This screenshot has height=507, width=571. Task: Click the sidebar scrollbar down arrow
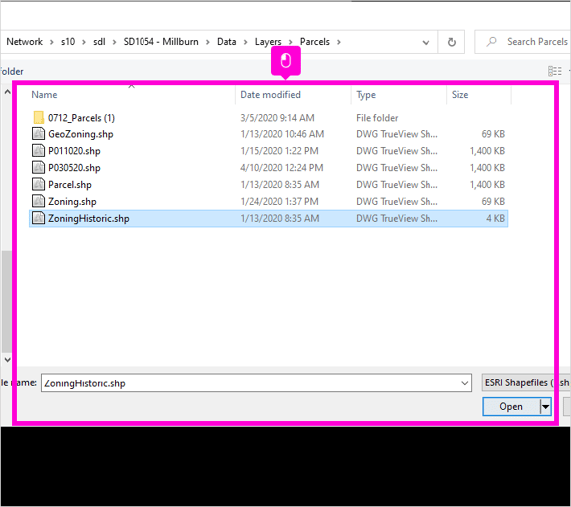[7, 360]
